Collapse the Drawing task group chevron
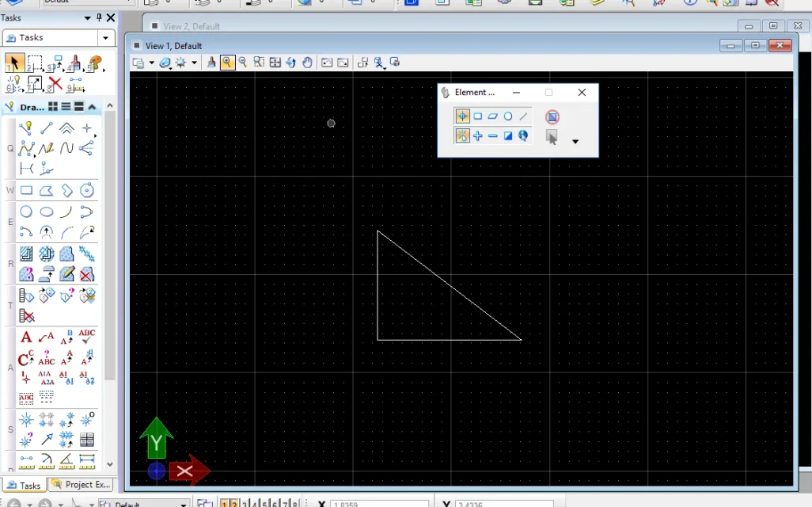This screenshot has height=507, width=812. click(x=92, y=107)
